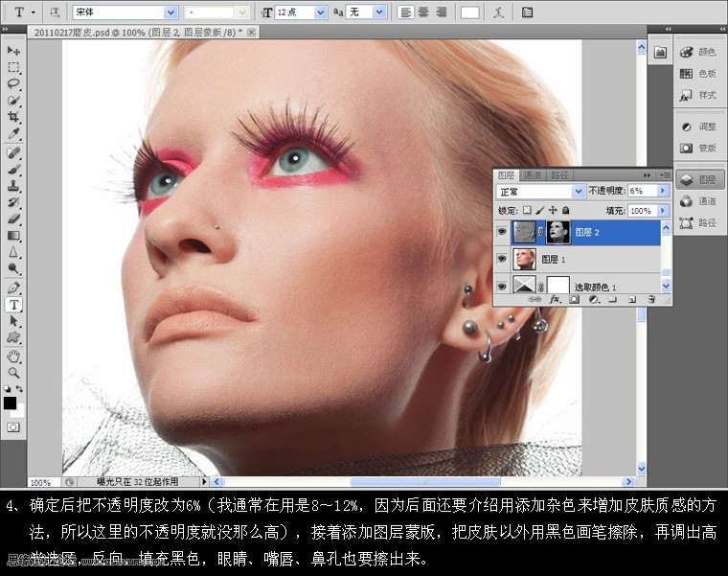Open 颜色 panel from dock
This screenshot has height=576, width=728.
point(697,52)
